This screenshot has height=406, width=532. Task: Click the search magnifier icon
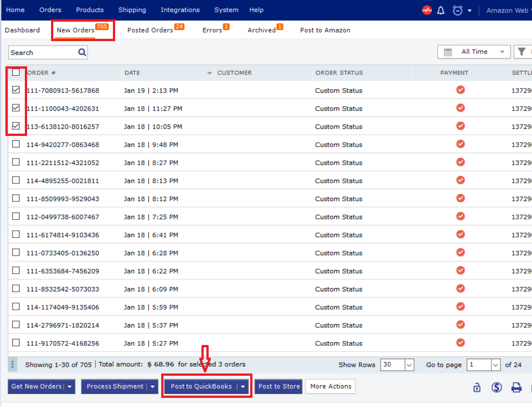click(x=82, y=52)
